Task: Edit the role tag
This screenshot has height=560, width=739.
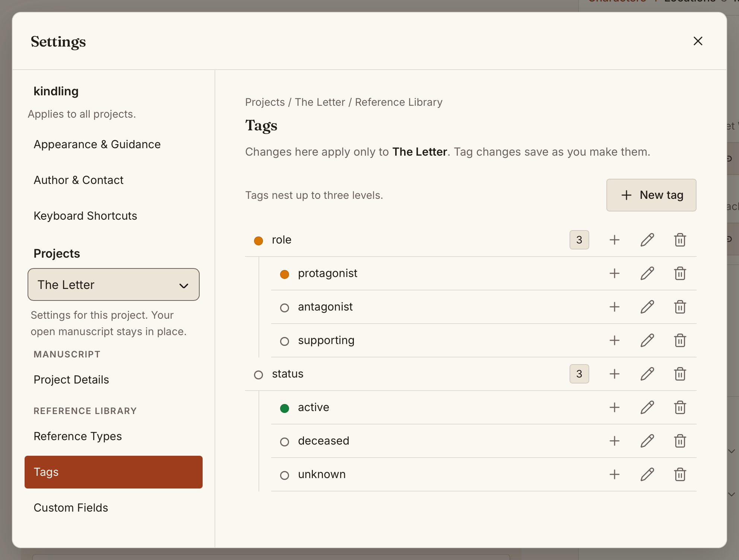Action: click(647, 240)
